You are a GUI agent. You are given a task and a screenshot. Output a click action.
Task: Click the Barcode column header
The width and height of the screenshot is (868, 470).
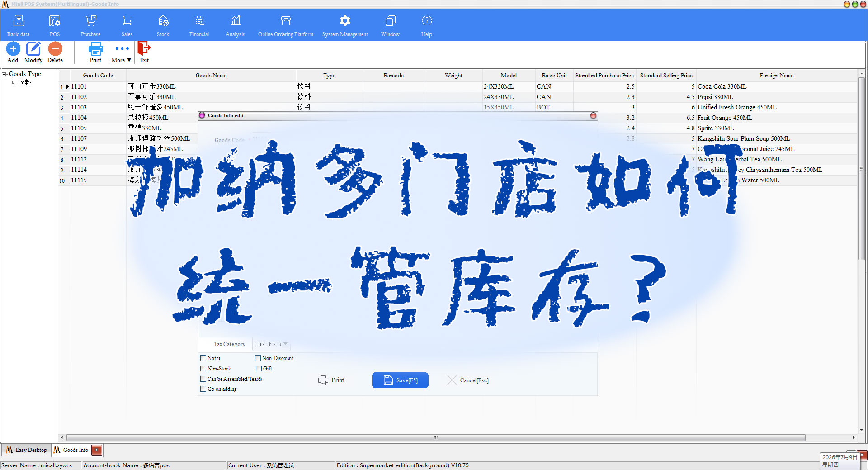[394, 76]
